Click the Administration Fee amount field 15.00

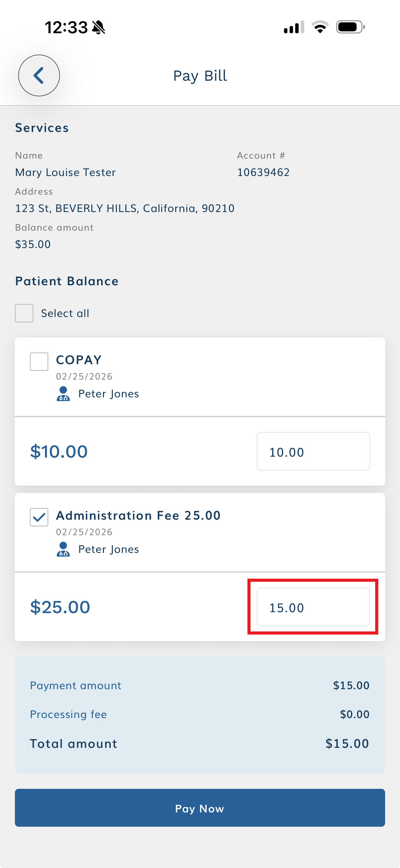pos(313,607)
